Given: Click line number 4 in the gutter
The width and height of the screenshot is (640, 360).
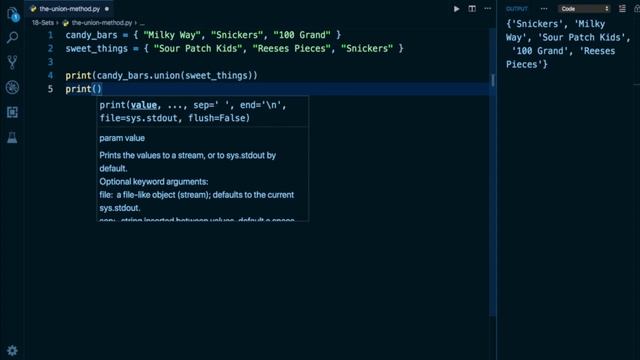Looking at the screenshot, I should (x=51, y=76).
